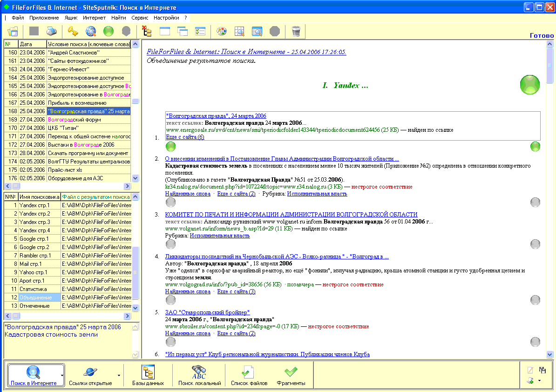Open the Найти menu
The height and width of the screenshot is (392, 556).
(118, 18)
